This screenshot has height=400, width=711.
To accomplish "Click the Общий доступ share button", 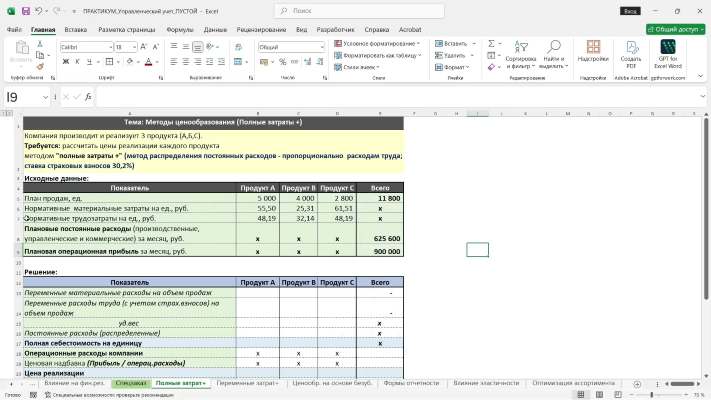I will 676,29.
